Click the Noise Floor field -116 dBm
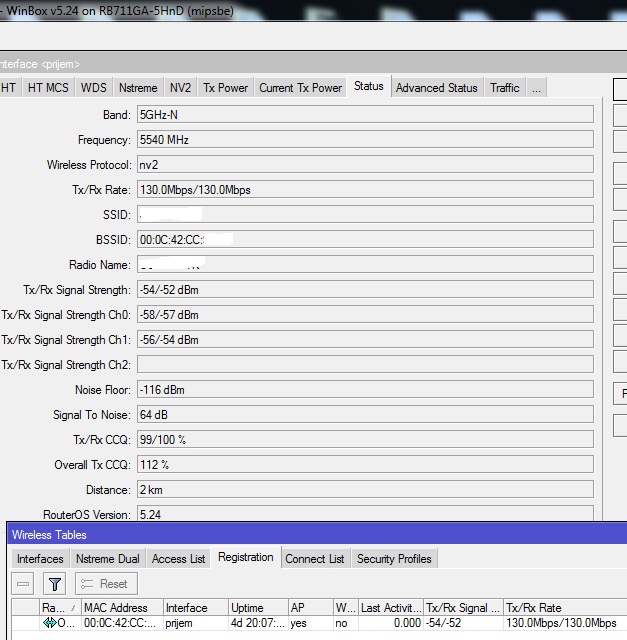Screen dimensions: 627x640 (365, 389)
